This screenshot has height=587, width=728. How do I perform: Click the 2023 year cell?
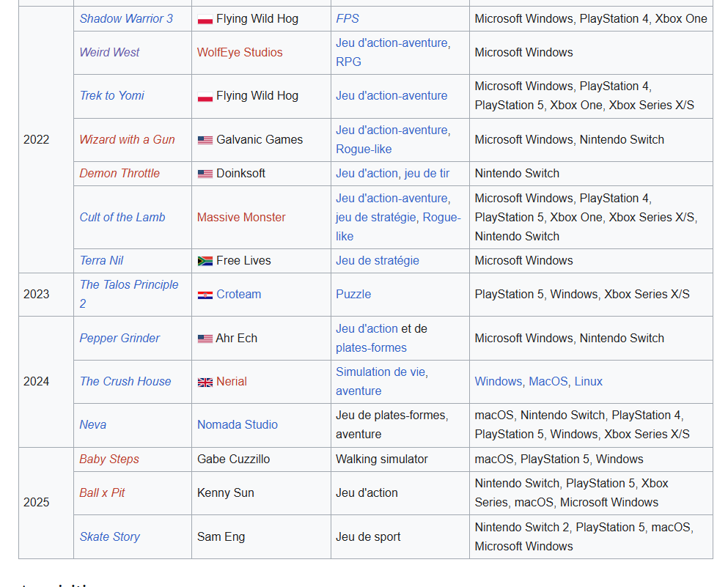point(46,294)
